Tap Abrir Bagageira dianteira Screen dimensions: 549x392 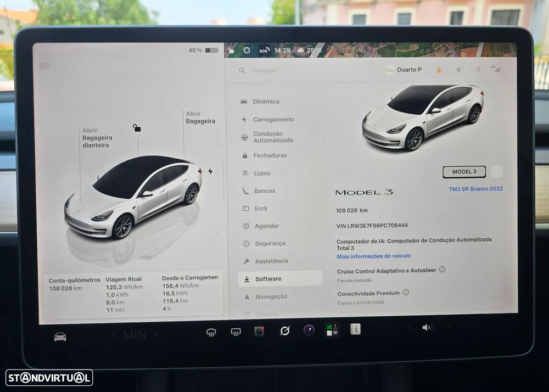click(x=97, y=138)
